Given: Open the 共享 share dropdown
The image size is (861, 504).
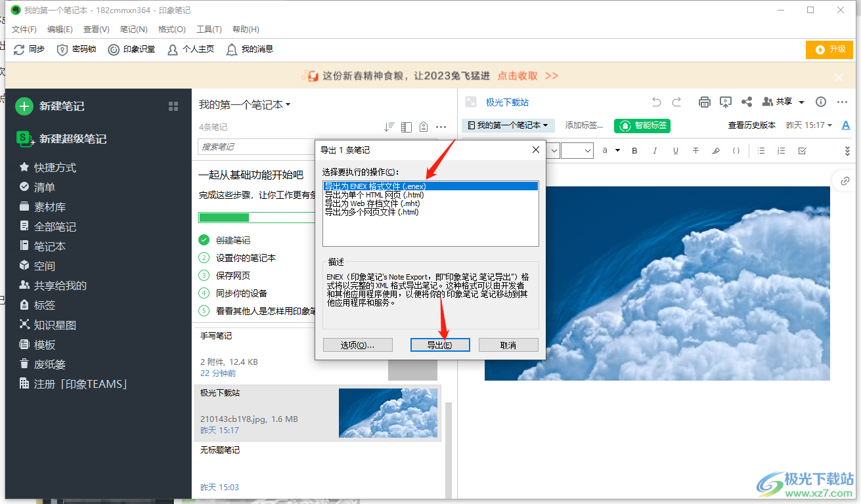Looking at the screenshot, I should 784,102.
